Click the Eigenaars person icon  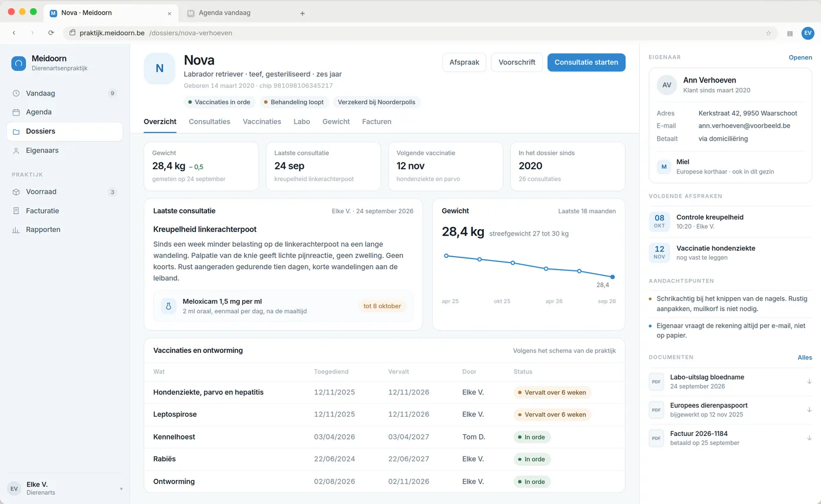(16, 151)
